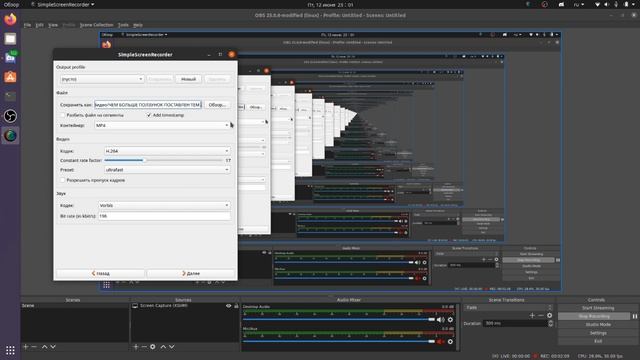The height and width of the screenshot is (360, 640).
Task: Move source up in Sources panel
Action: coord(163,347)
